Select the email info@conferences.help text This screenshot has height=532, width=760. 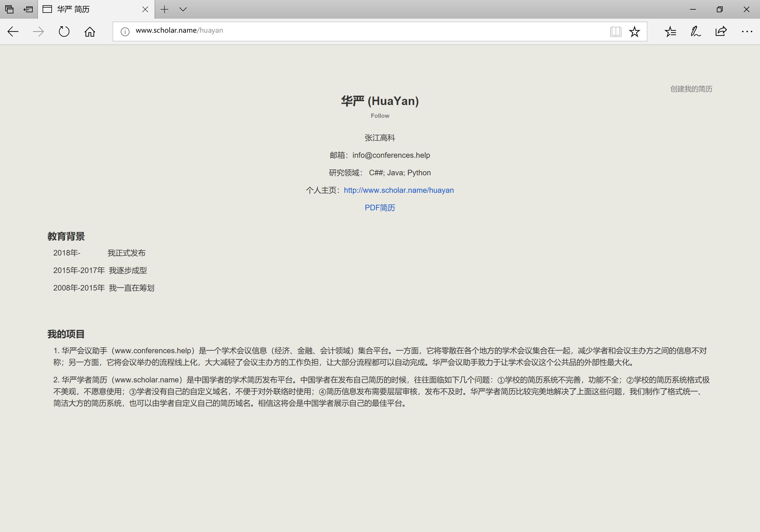coord(391,155)
